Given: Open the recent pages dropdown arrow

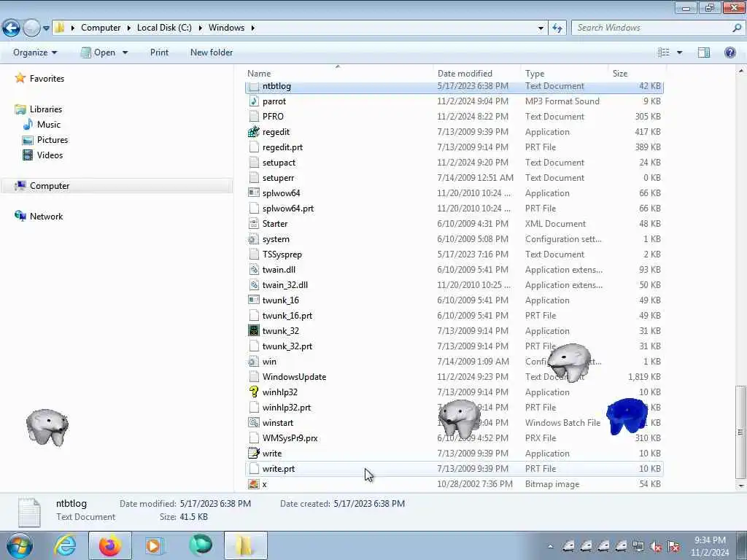Looking at the screenshot, I should point(46,28).
